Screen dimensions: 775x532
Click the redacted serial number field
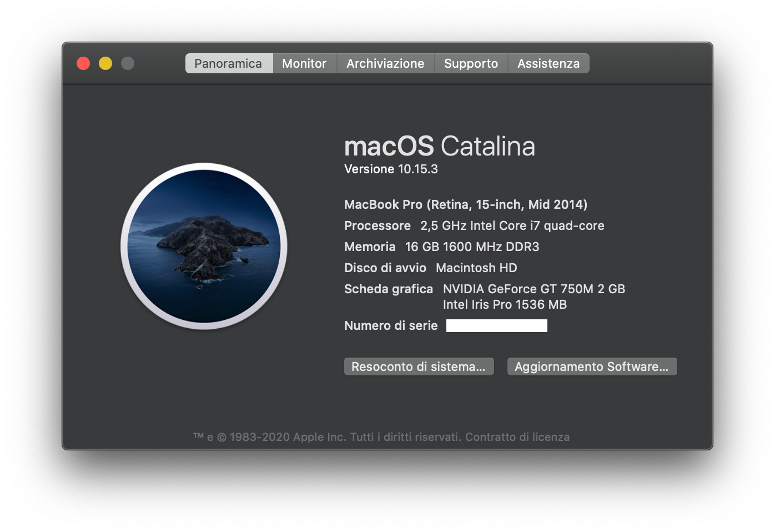click(x=497, y=325)
